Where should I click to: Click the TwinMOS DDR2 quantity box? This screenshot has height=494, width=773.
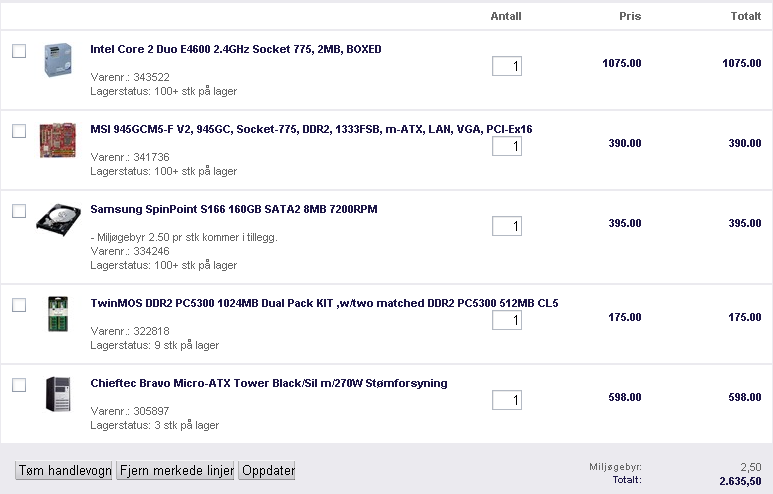click(506, 320)
